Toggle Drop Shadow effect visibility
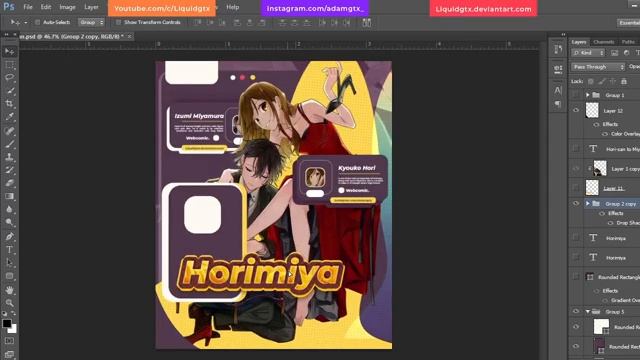The height and width of the screenshot is (360, 640). [x=610, y=223]
